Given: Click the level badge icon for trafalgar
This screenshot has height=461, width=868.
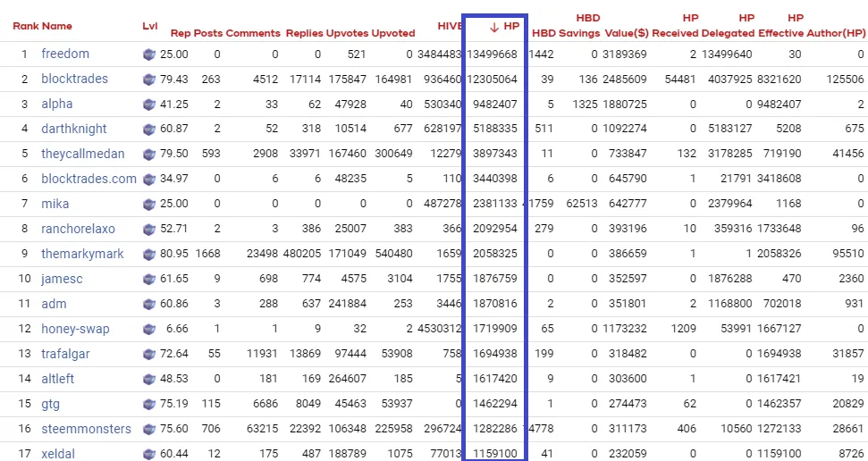Looking at the screenshot, I should [x=149, y=354].
